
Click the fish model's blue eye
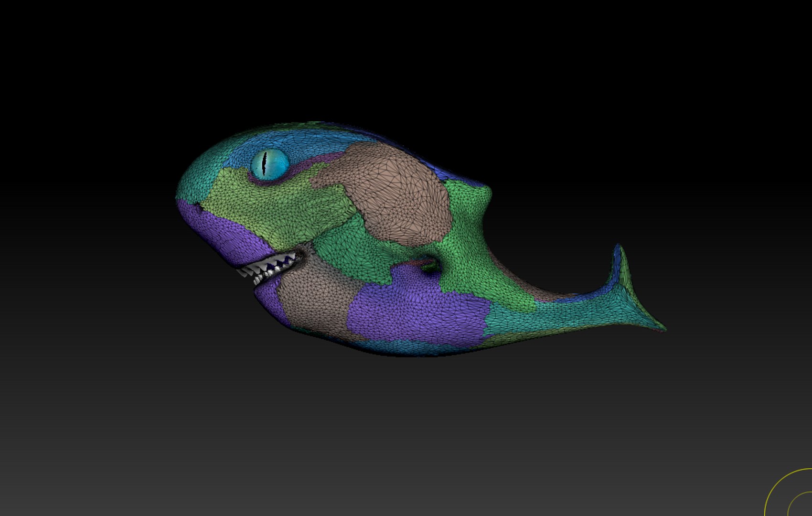click(x=270, y=164)
